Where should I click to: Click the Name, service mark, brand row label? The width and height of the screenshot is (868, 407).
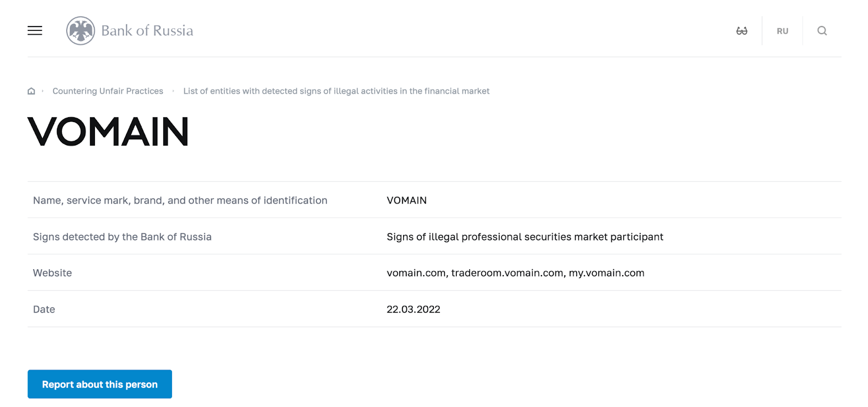(180, 200)
